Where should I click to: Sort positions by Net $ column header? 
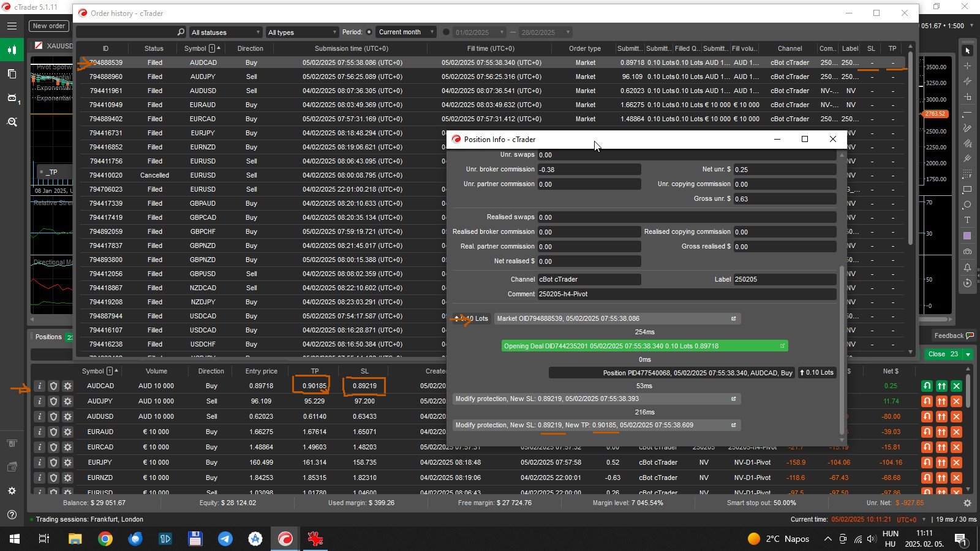(x=891, y=371)
